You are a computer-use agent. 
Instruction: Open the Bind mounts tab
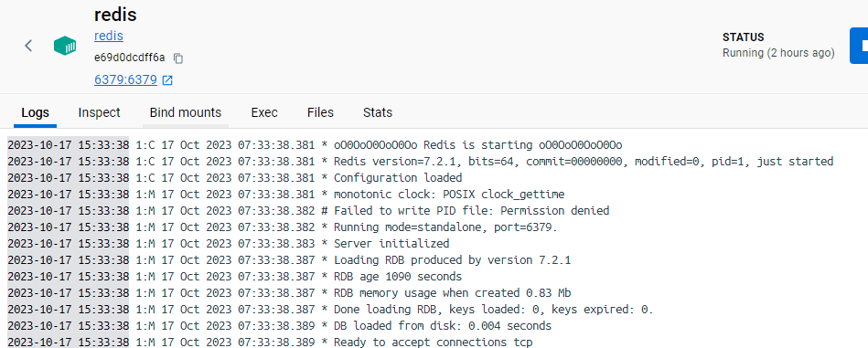(x=186, y=112)
